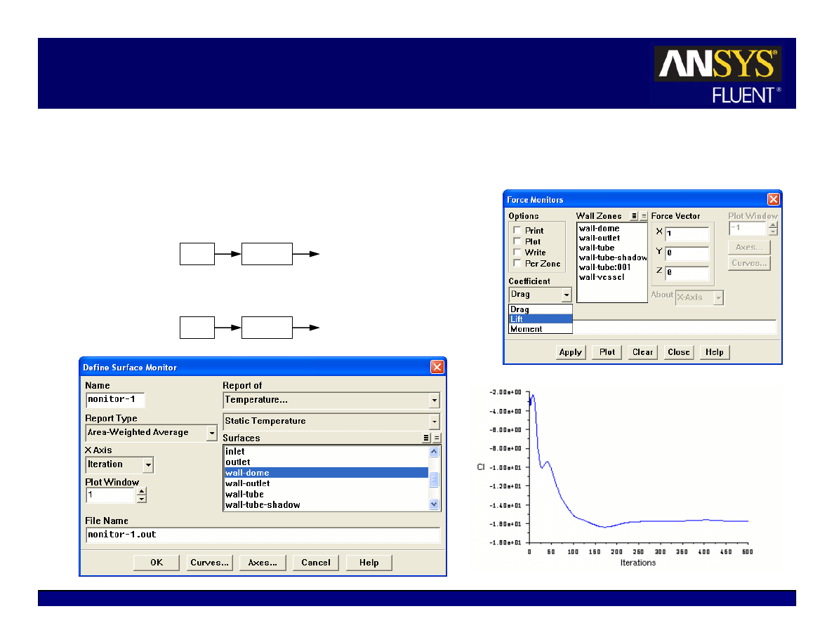Choose Moment from the Coefficient list
The height and width of the screenshot is (644, 834).
[540, 329]
